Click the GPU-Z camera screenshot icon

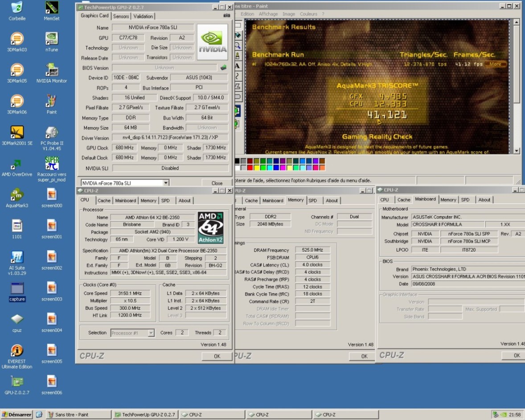[227, 16]
